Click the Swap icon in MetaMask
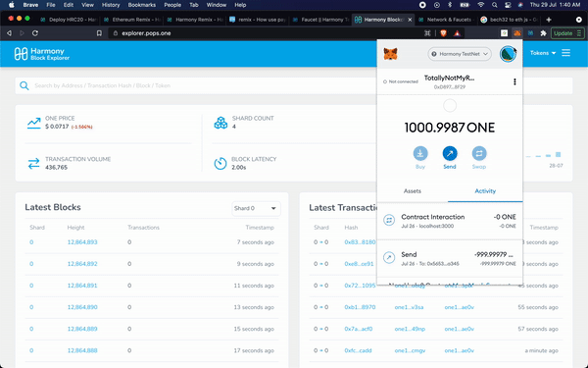 coord(479,153)
